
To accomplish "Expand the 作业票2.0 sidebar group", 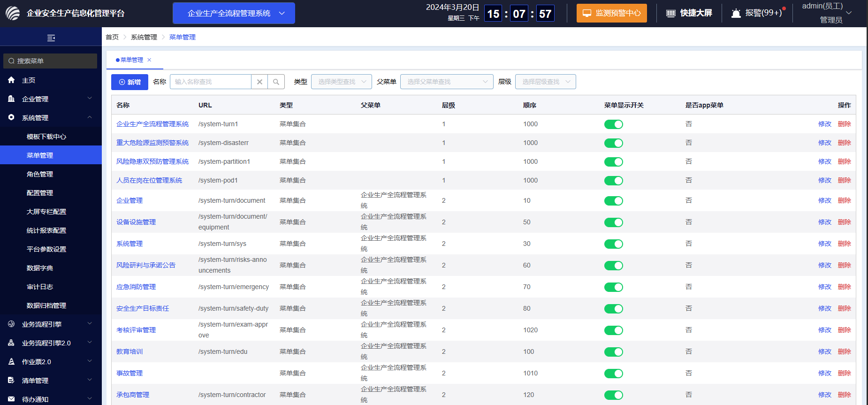I will click(51, 362).
